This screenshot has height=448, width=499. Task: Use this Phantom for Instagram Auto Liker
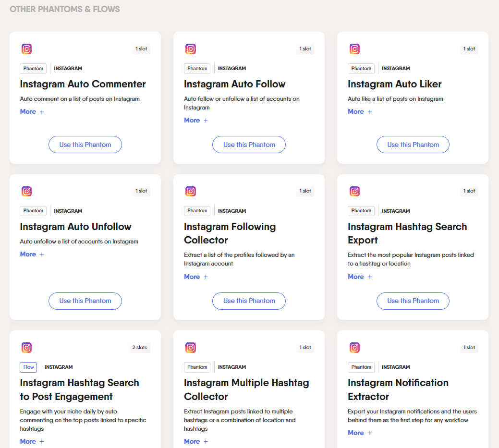click(x=413, y=145)
